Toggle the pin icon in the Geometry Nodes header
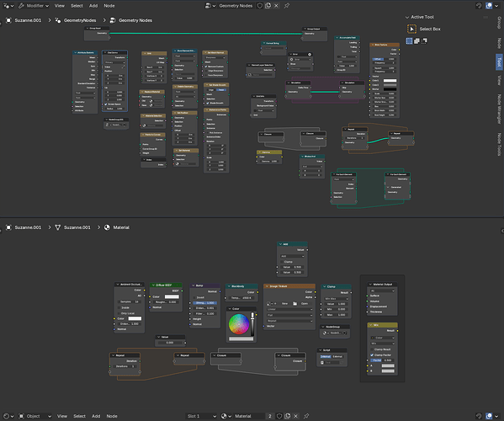This screenshot has height=421, width=504. (287, 6)
